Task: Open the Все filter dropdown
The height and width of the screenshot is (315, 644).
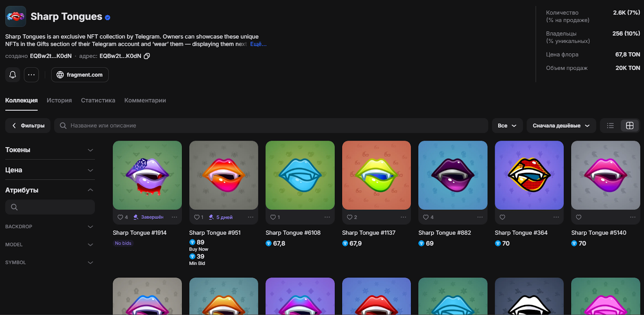Action: tap(507, 126)
